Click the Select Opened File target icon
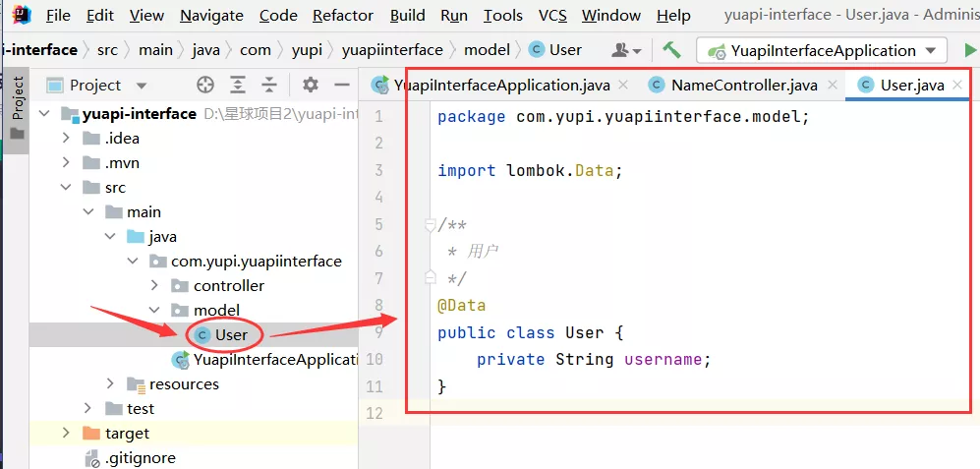This screenshot has height=469, width=980. click(205, 85)
